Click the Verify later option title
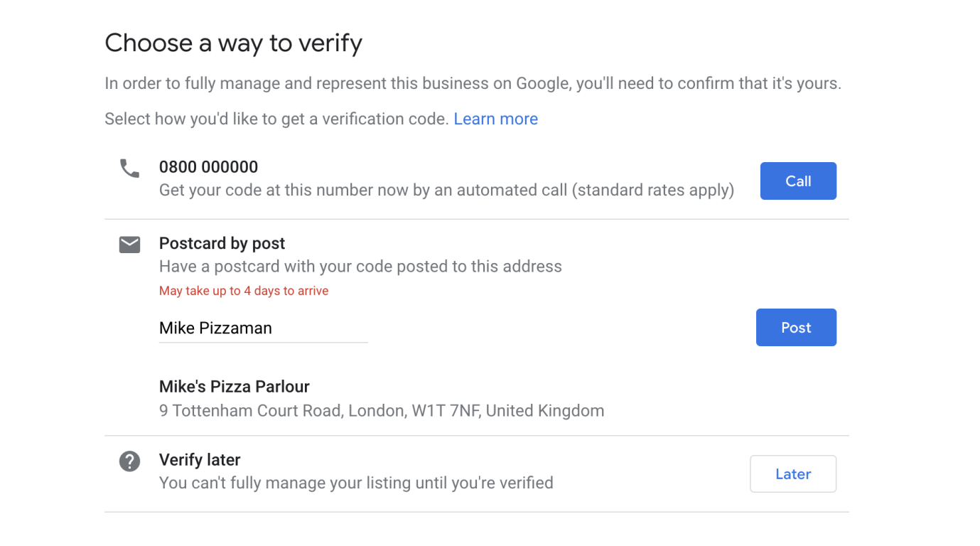The image size is (980, 546). (x=200, y=460)
